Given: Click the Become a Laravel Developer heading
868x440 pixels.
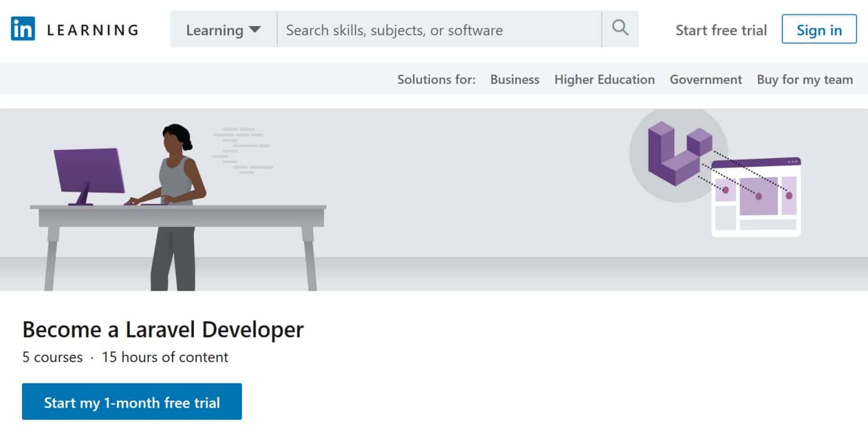Looking at the screenshot, I should [163, 329].
